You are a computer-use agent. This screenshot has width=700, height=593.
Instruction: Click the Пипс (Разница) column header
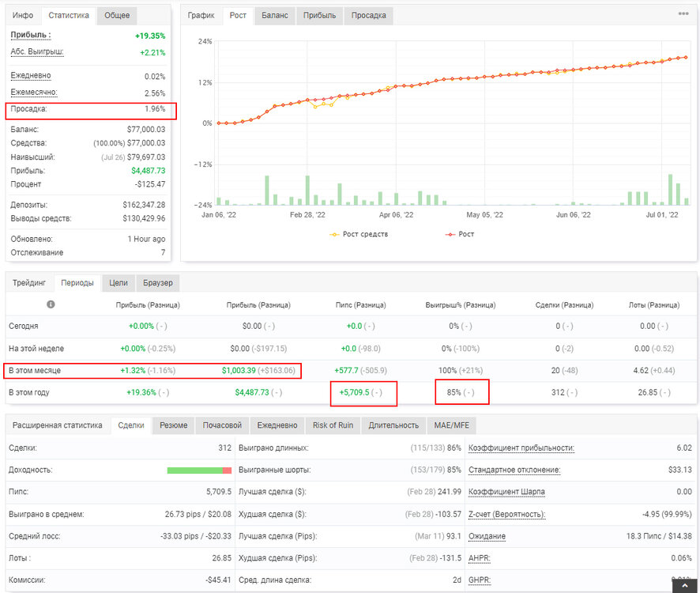[361, 304]
